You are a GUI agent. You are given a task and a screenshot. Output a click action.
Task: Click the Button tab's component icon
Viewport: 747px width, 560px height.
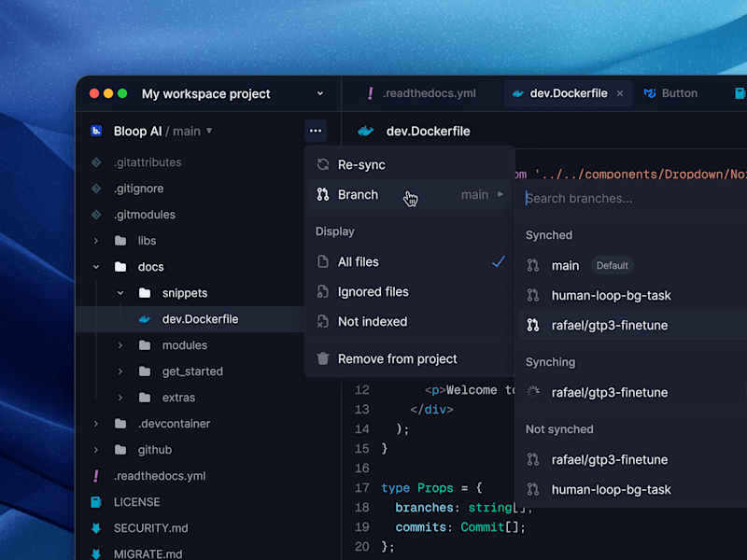tap(650, 93)
